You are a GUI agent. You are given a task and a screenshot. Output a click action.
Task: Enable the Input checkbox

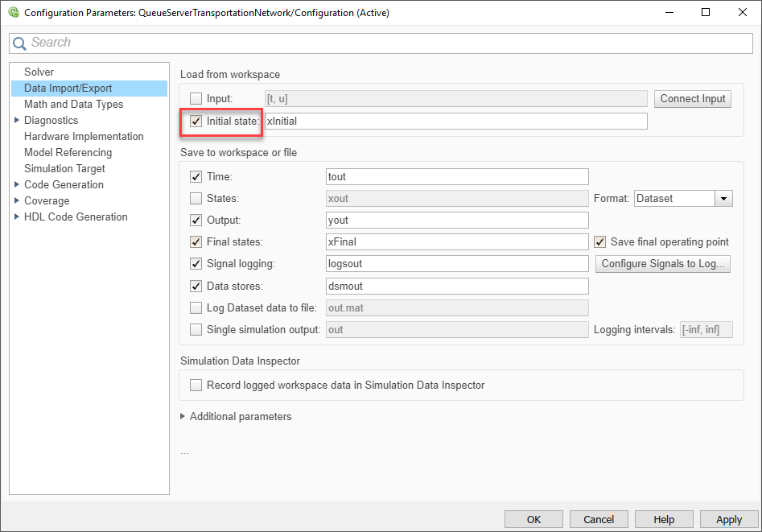(x=196, y=99)
